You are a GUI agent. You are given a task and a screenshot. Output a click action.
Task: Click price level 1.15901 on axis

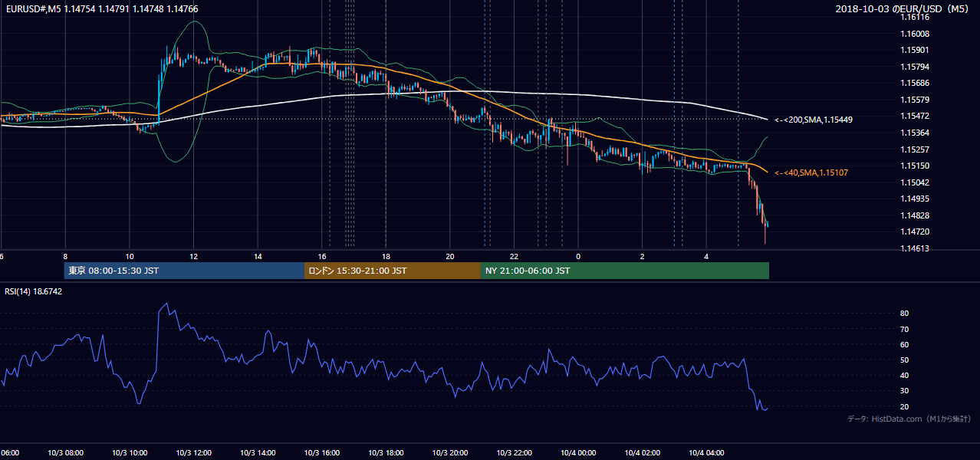916,50
